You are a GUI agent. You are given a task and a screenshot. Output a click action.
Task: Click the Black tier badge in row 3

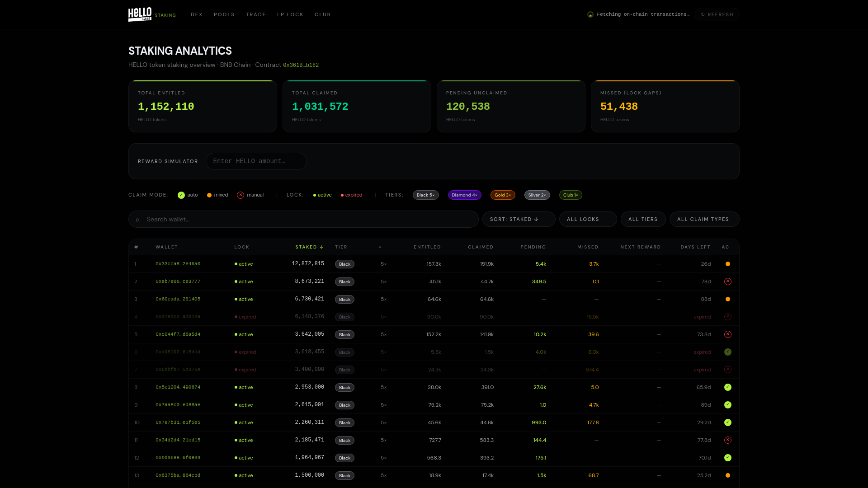coord(344,299)
